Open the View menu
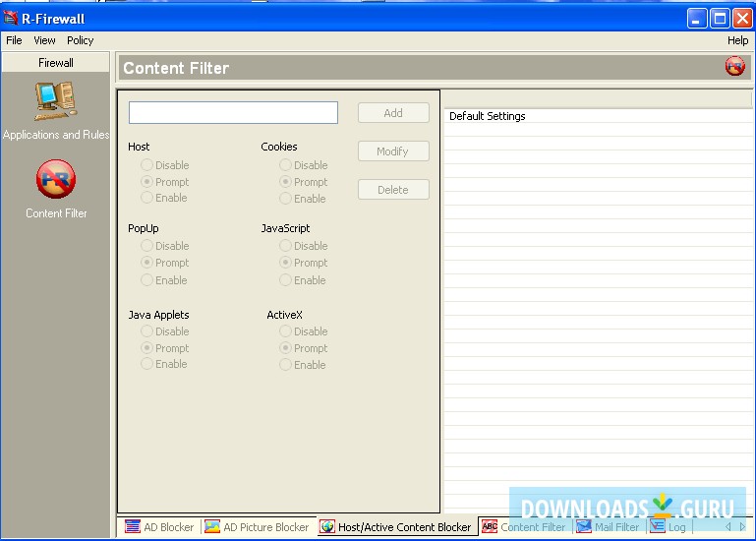756x541 pixels. pos(44,40)
